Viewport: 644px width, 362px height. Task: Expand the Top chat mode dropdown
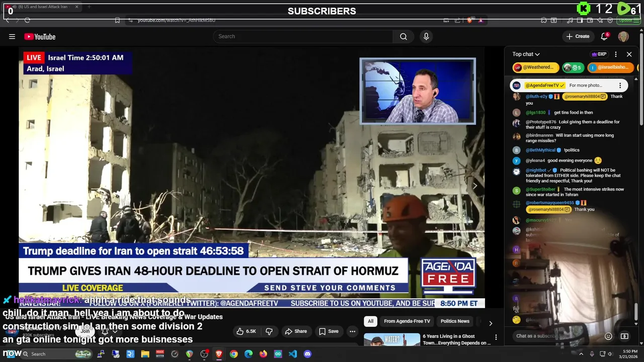(526, 54)
